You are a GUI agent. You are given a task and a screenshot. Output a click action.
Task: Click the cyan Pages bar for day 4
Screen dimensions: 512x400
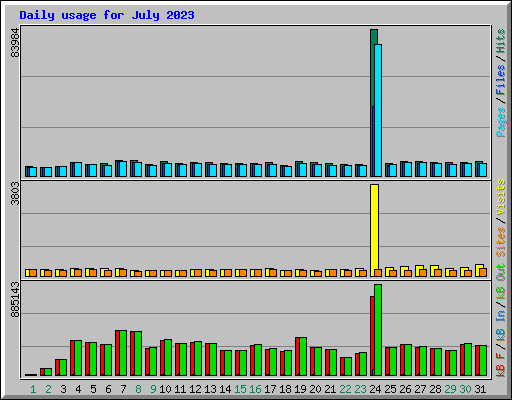[78, 170]
